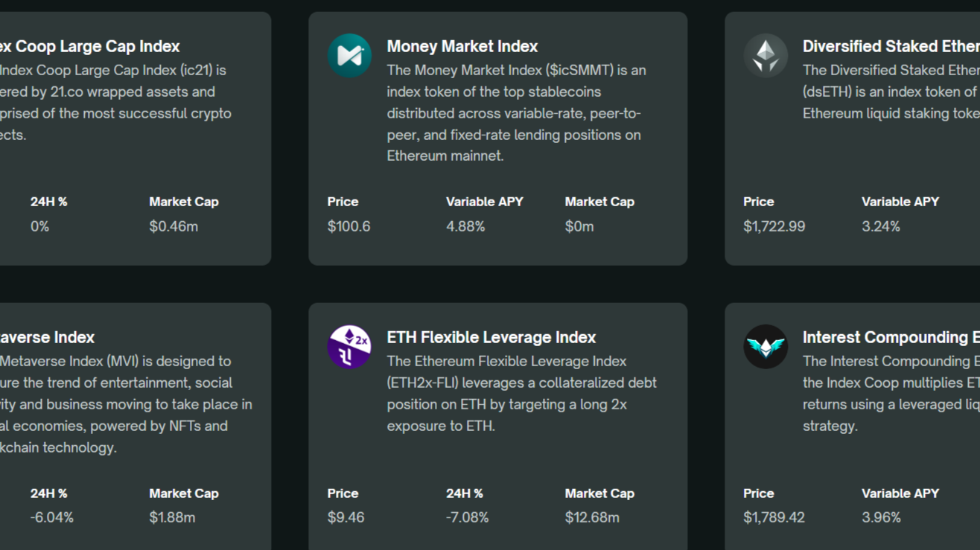Click the 4.88% Variable APY value
Viewport: 980px width, 550px height.
point(465,226)
